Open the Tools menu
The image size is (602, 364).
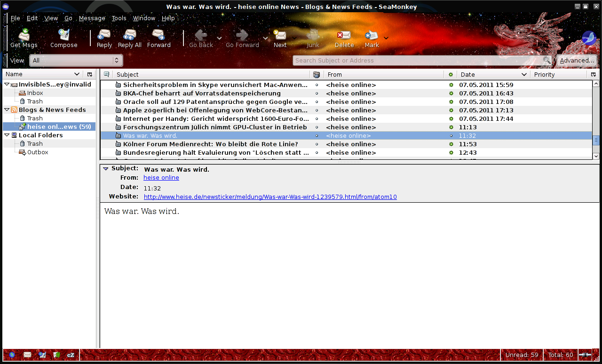point(119,18)
